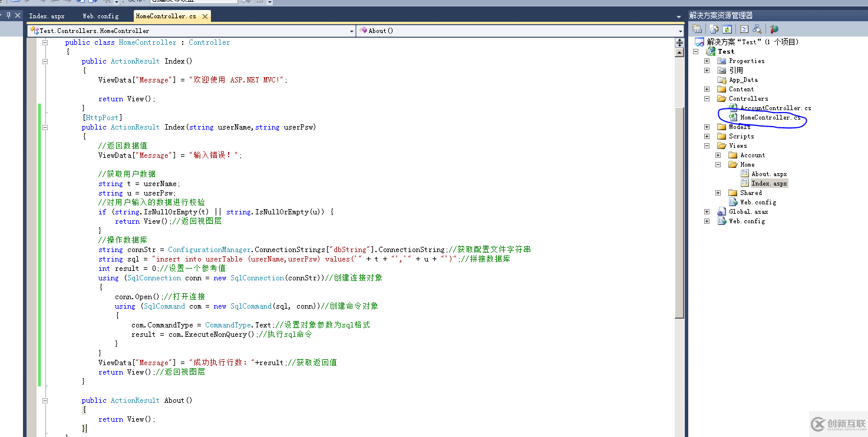Select AccountController.cs in Solution Explorer
This screenshot has width=868, height=437.
click(775, 108)
